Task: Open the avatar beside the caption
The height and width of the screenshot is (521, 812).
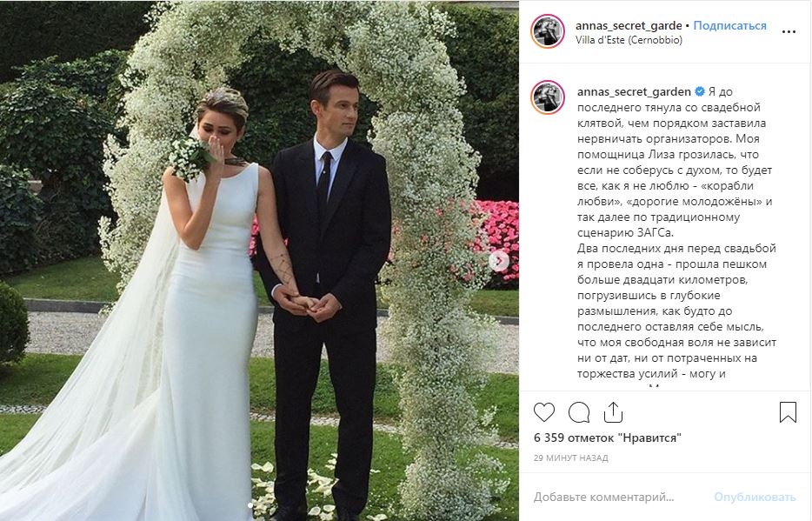Action: click(548, 97)
